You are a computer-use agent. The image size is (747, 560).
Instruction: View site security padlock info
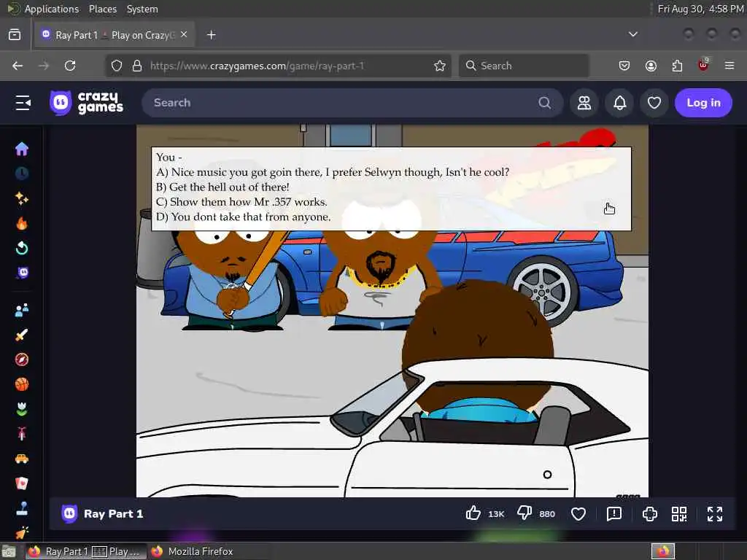pyautogui.click(x=137, y=66)
